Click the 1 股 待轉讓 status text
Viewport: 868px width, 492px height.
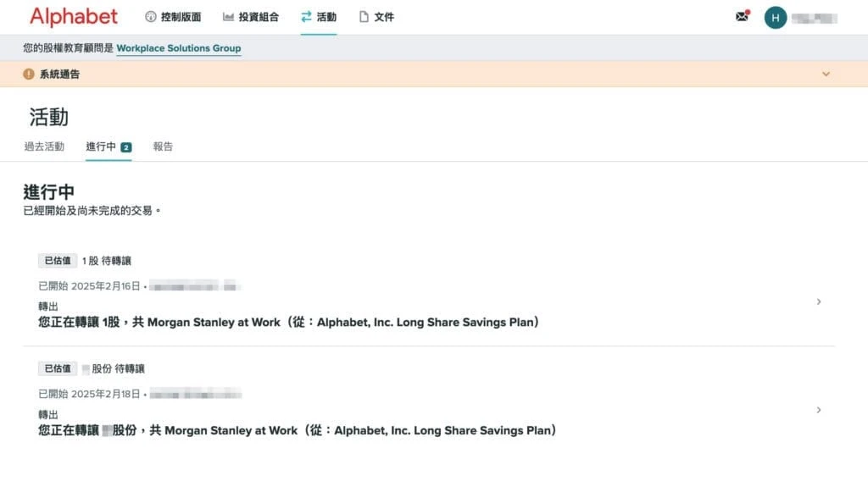click(107, 261)
